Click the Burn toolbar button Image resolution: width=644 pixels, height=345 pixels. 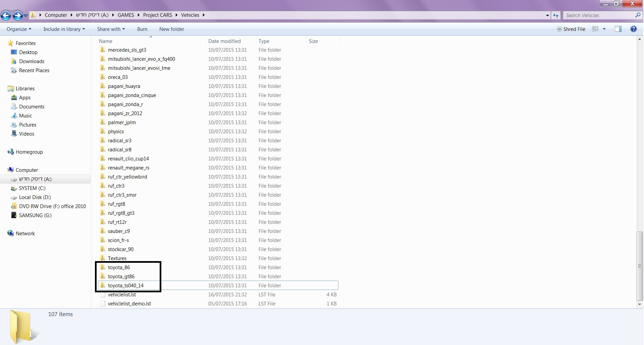click(142, 29)
